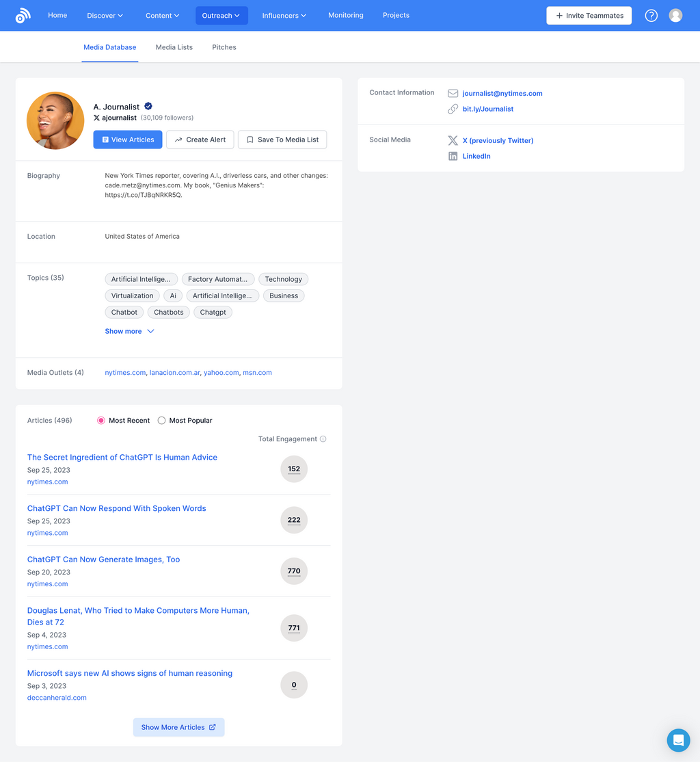Image resolution: width=700 pixels, height=762 pixels.
Task: Open the Content dropdown menu
Action: [x=162, y=16]
